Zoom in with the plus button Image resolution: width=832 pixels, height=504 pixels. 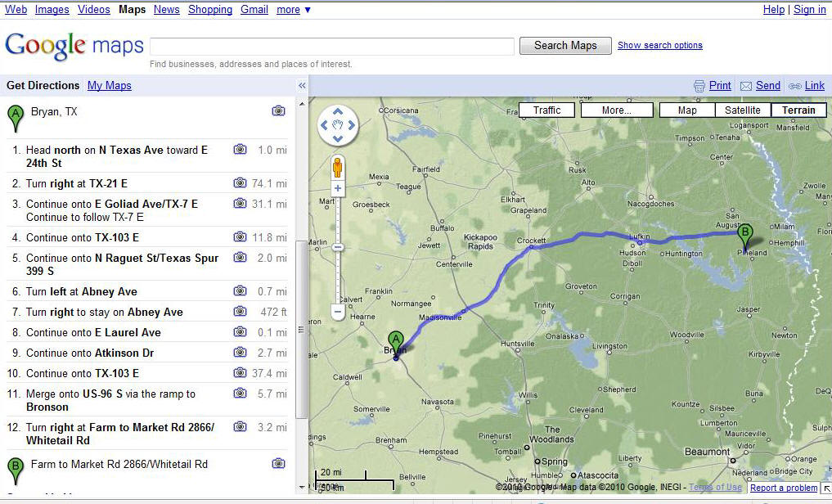click(338, 188)
